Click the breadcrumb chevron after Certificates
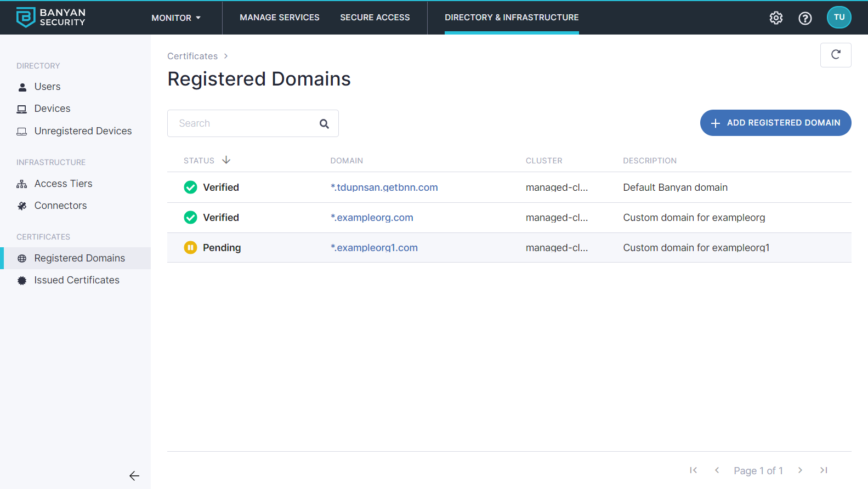The width and height of the screenshot is (868, 489). coord(226,56)
